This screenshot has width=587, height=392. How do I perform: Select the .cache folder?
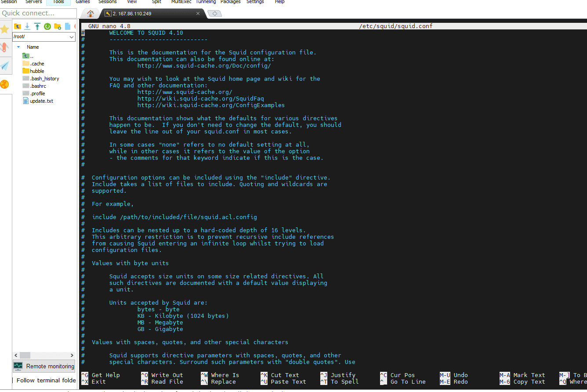[x=33, y=64]
